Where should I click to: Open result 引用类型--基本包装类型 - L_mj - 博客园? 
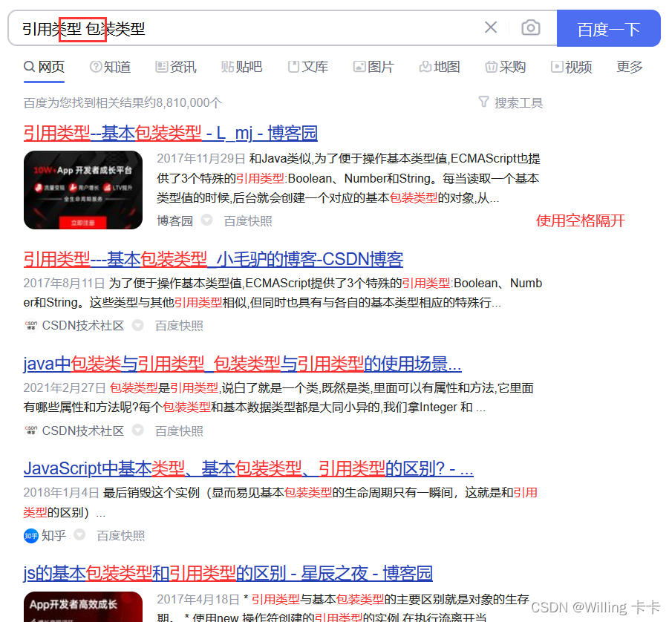(x=171, y=133)
